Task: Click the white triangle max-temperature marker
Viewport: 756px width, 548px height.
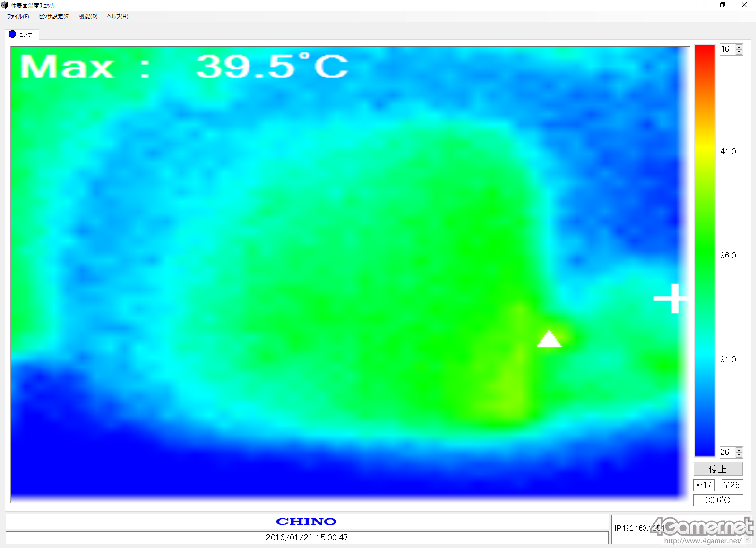Action: [x=549, y=339]
